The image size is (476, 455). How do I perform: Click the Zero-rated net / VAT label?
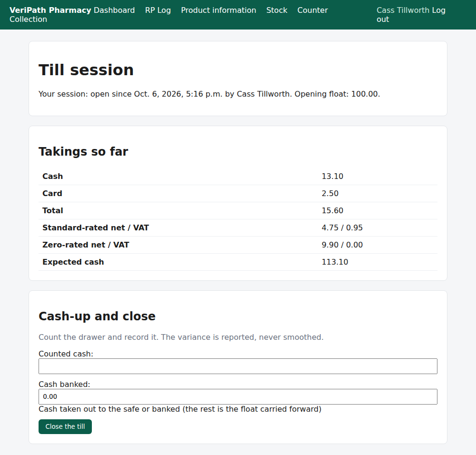[86, 245]
